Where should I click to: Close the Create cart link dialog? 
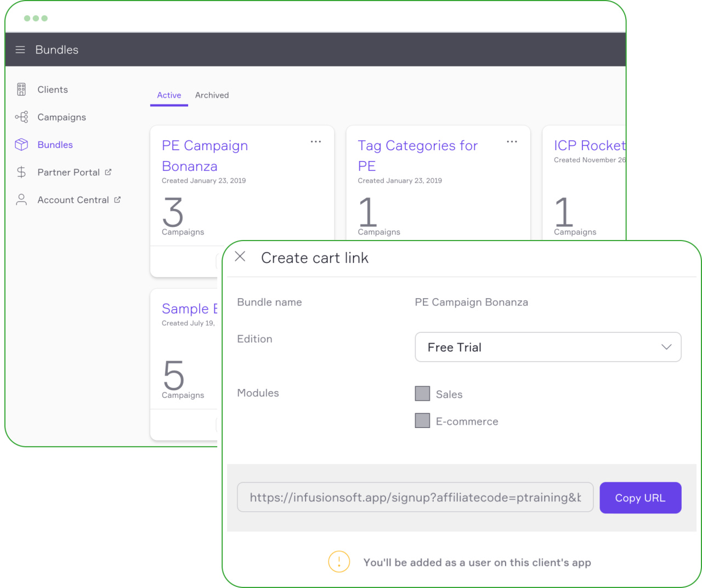(240, 256)
